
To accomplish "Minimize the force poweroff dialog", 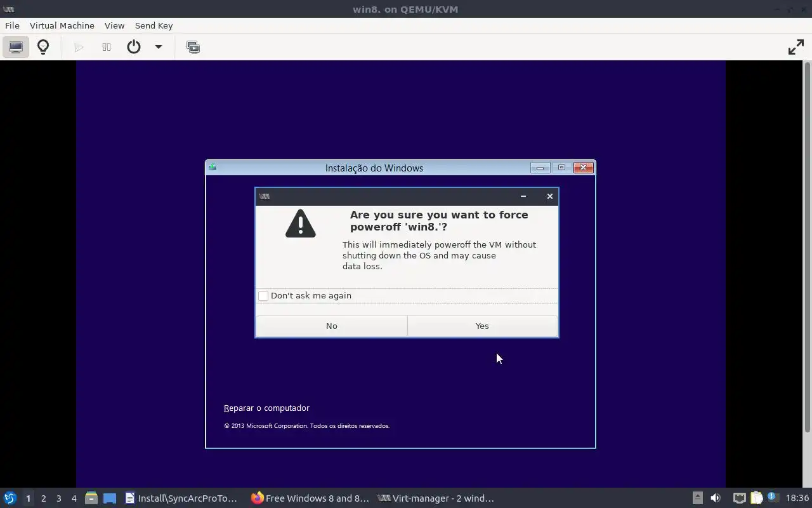I will click(523, 196).
